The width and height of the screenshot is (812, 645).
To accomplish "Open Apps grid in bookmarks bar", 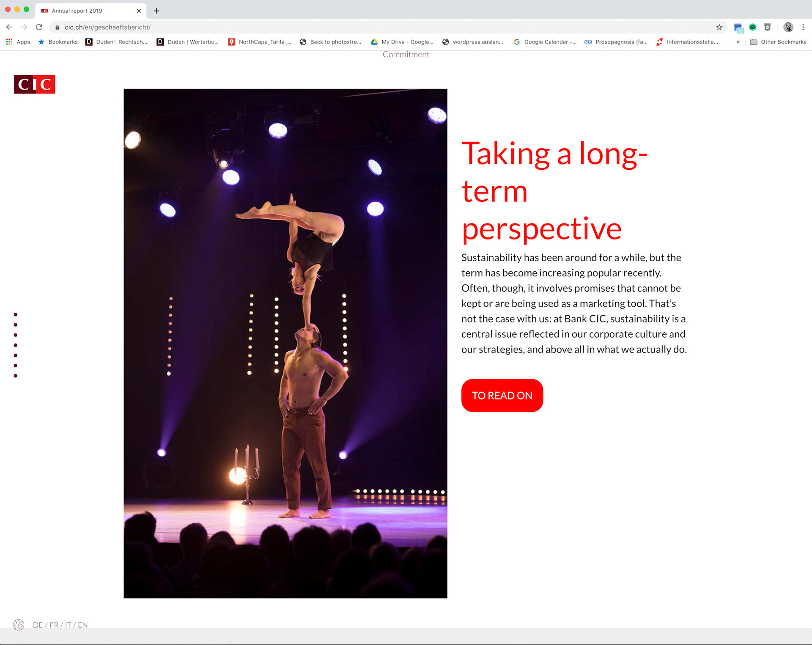I will [18, 41].
